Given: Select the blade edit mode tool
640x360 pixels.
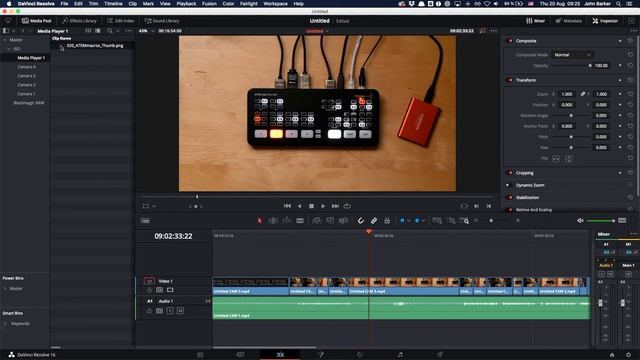Looking at the screenshot, I should click(300, 220).
